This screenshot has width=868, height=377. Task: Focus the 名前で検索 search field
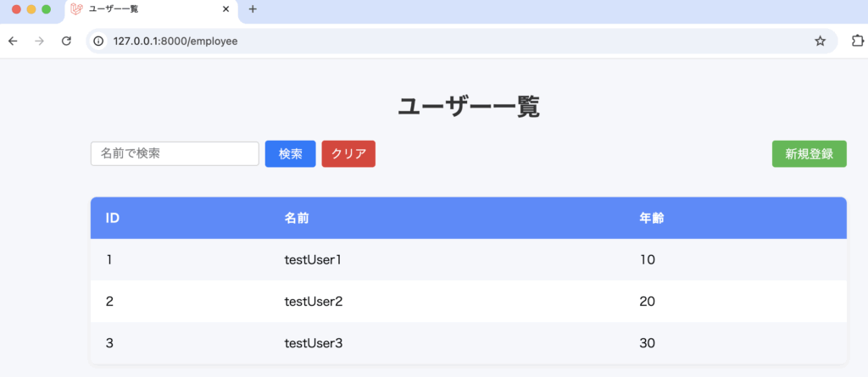click(175, 153)
